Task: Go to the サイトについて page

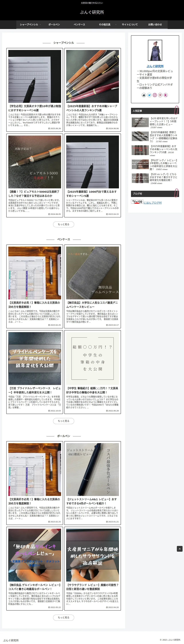Action: (x=130, y=25)
